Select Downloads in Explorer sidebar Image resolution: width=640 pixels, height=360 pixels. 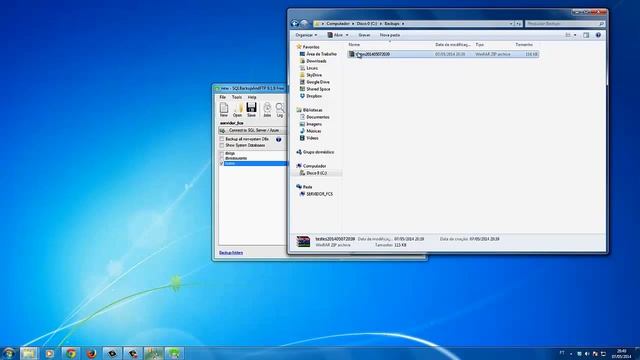point(313,61)
